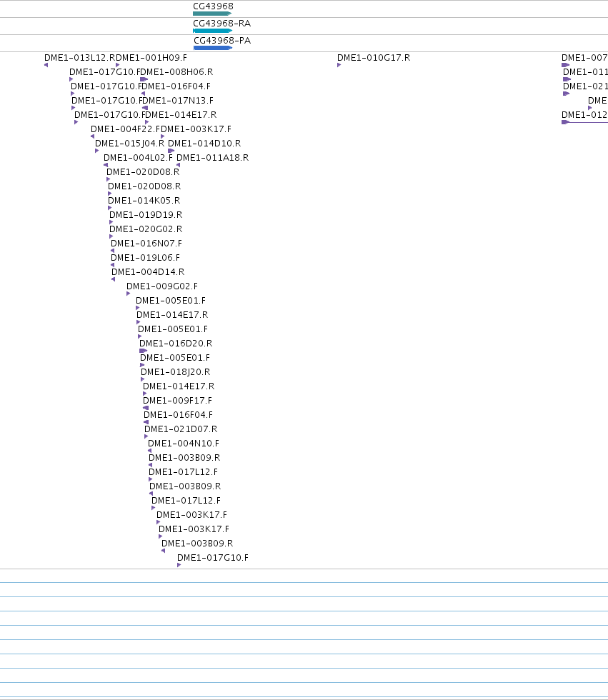
Task: Click the arrow glyph under DME1-013L12.R
Action: [46, 65]
